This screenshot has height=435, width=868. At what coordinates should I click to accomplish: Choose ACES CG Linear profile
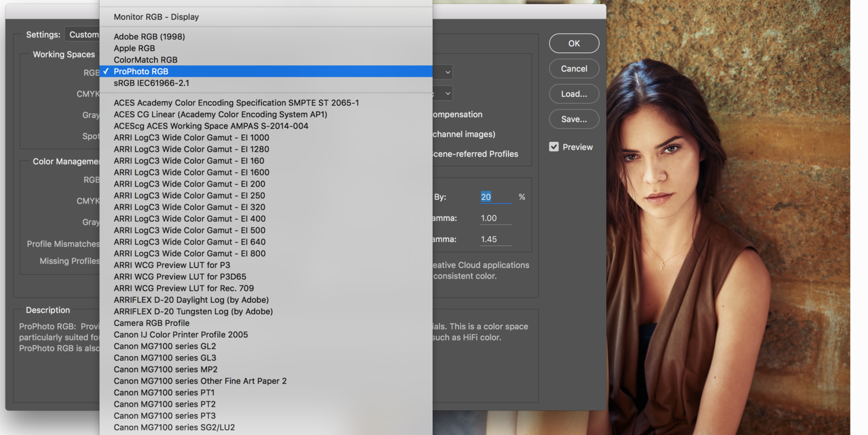click(220, 114)
